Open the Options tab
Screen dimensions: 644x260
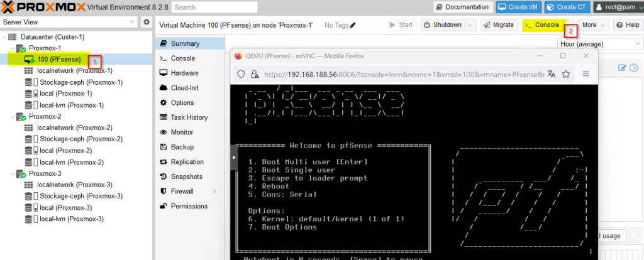[190, 102]
